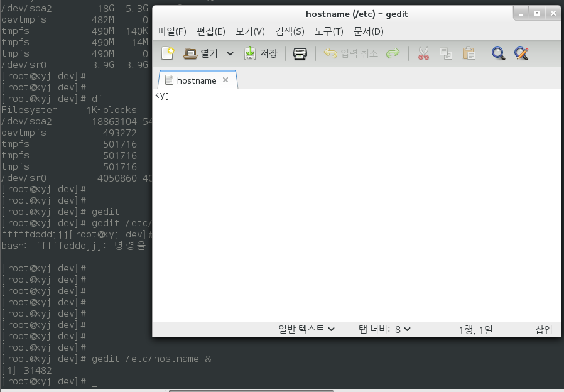Click the '[1] 31482' job line in the terminal

(x=26, y=371)
